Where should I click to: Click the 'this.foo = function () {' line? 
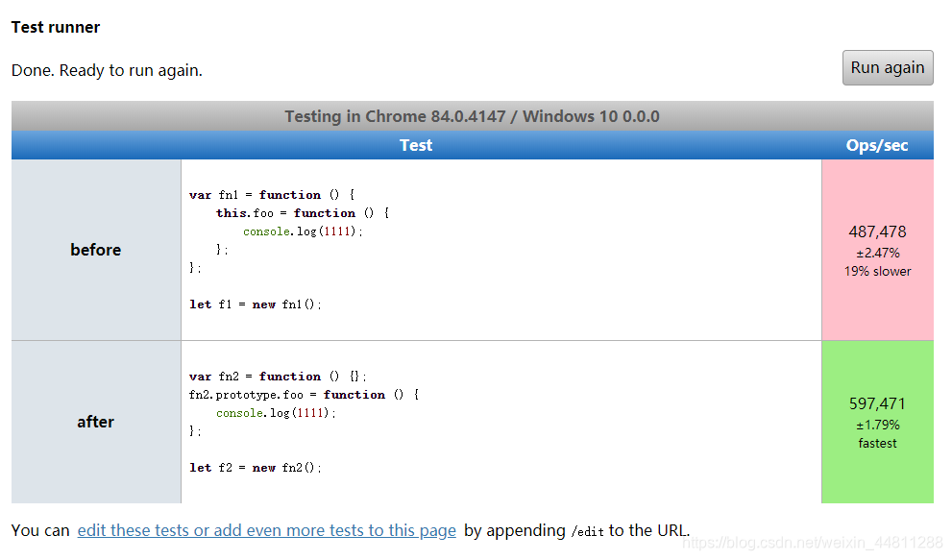pos(303,213)
